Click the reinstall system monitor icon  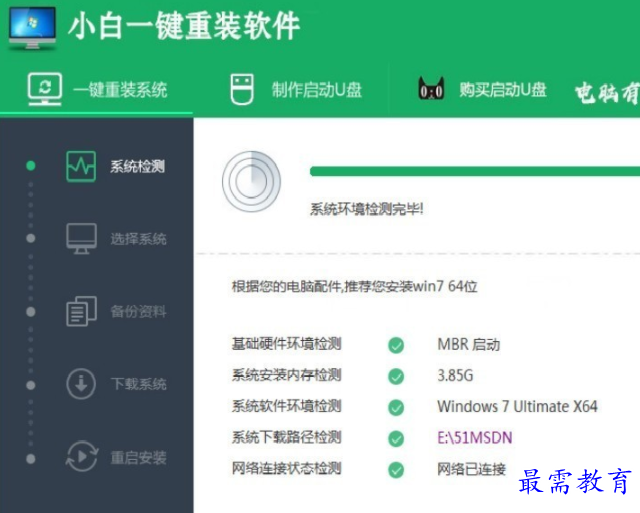(x=44, y=89)
